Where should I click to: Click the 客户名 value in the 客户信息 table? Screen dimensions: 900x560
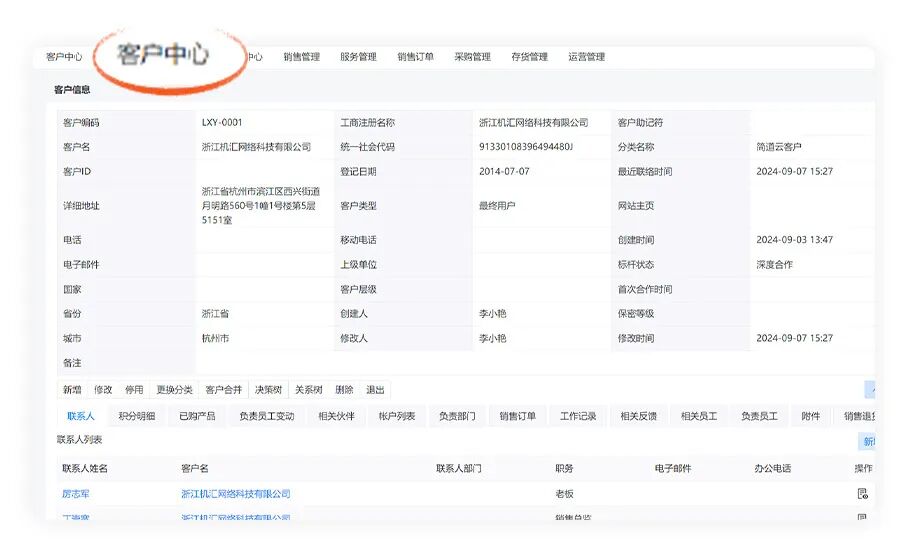256,146
